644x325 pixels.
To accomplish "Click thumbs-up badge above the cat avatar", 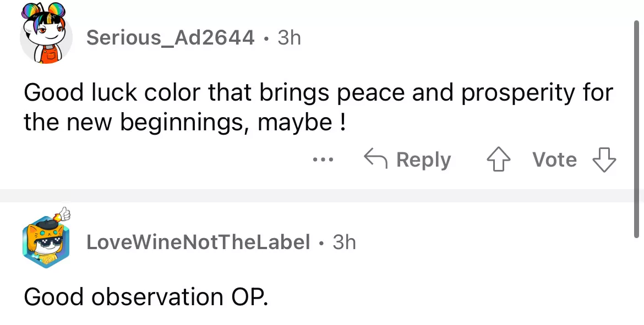I will [64, 214].
